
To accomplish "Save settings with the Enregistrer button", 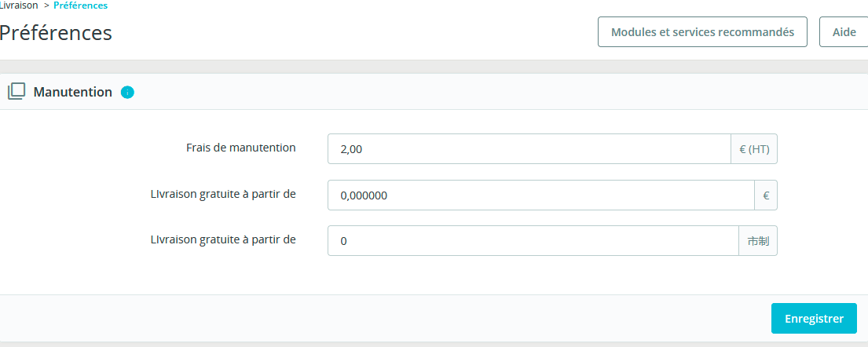I will click(814, 318).
